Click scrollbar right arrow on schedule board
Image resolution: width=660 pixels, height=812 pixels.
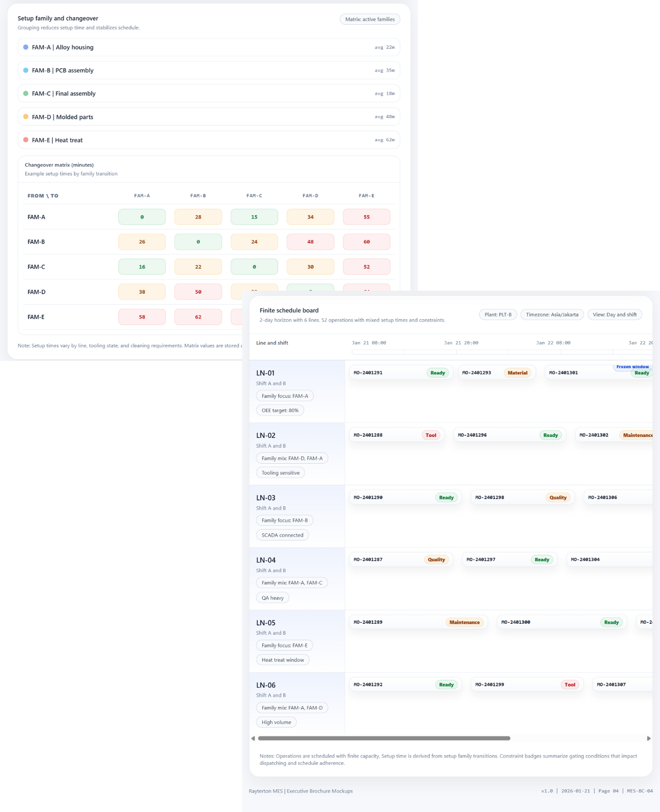[x=649, y=738]
